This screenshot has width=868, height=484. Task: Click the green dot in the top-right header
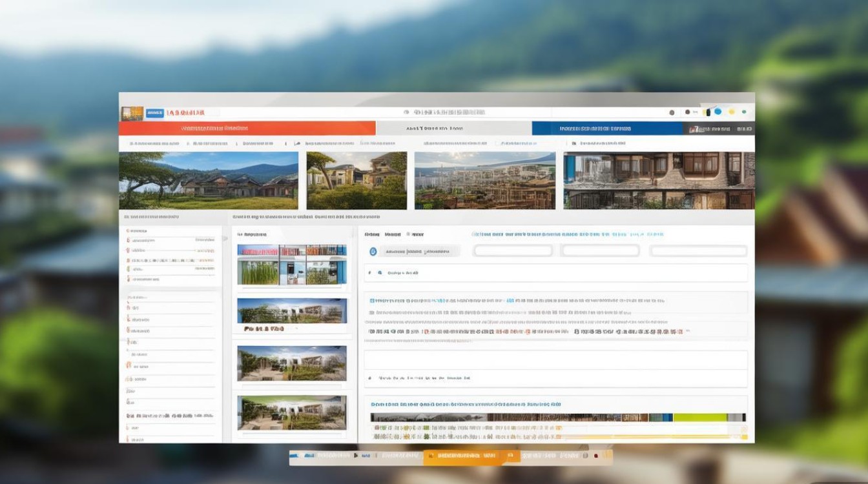744,112
